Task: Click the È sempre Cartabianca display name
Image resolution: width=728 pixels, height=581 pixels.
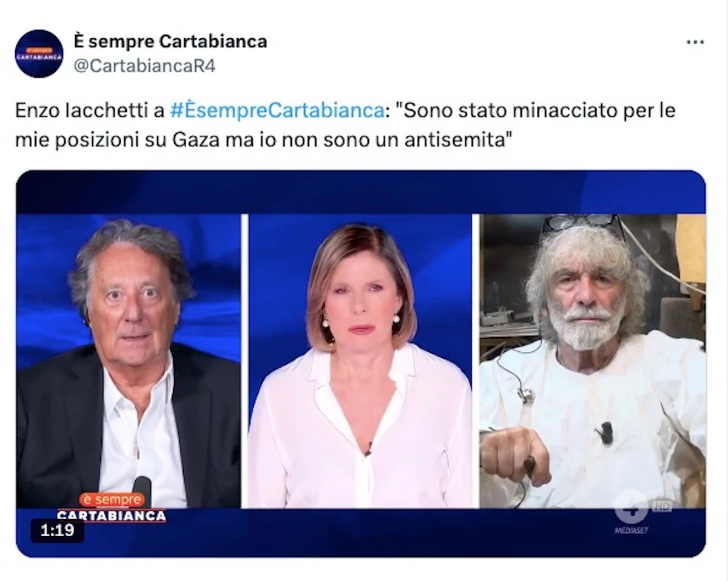Action: (x=170, y=41)
